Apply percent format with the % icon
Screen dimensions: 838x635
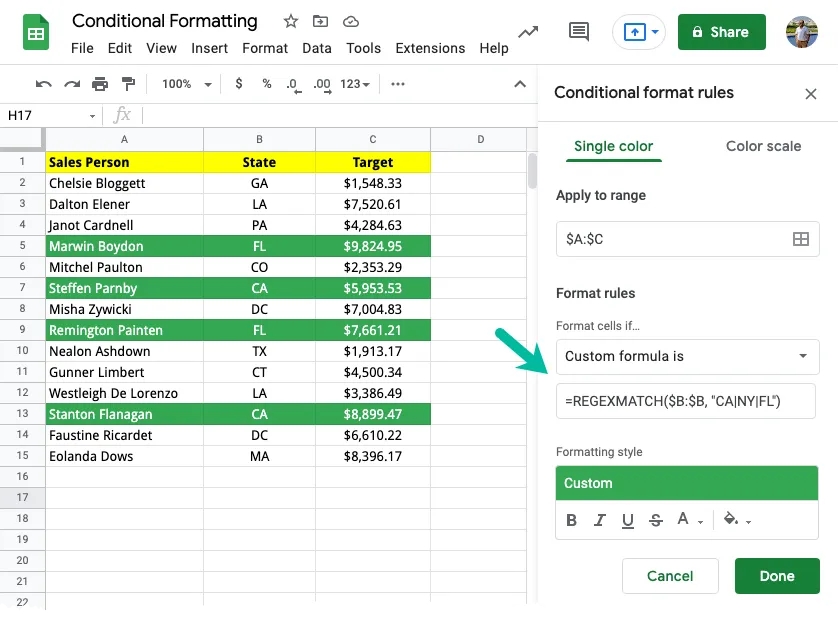[264, 84]
